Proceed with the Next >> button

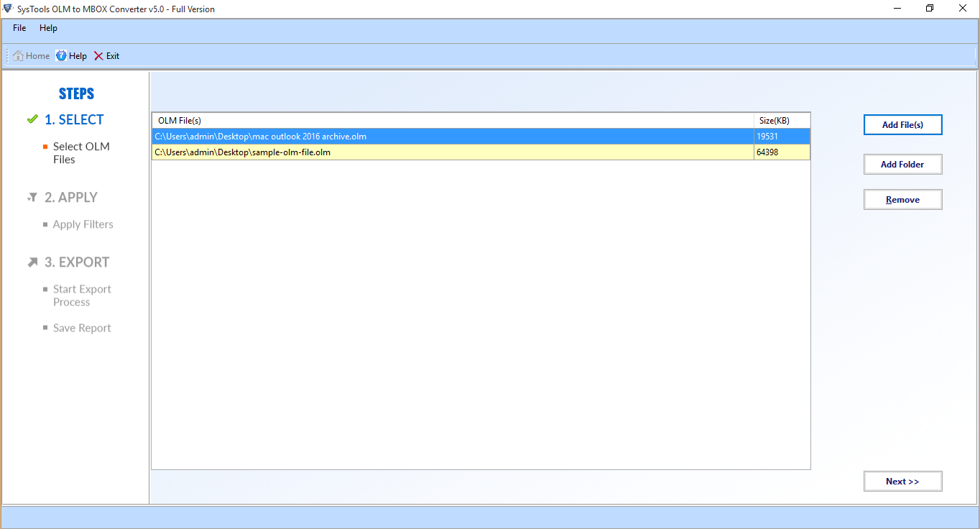902,482
